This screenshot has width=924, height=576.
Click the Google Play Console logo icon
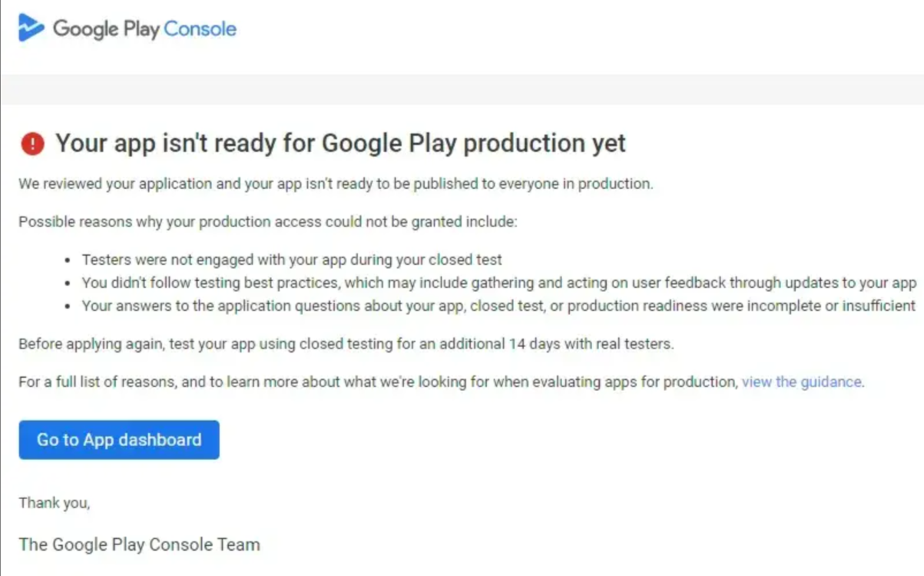point(31,28)
